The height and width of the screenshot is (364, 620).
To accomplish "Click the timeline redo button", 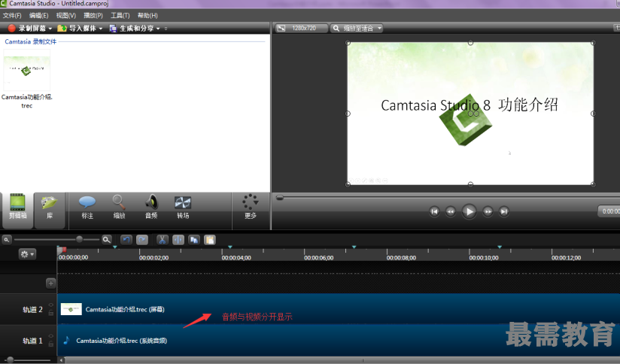I will tap(142, 240).
